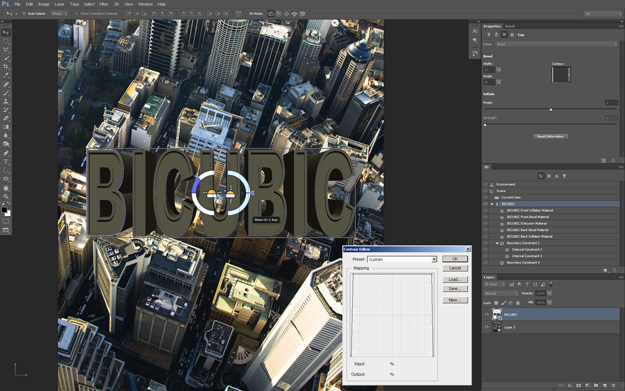Viewport: 625px width, 391px height.
Task: Open the Preset dropdown in Contour Editor
Action: pyautogui.click(x=402, y=259)
